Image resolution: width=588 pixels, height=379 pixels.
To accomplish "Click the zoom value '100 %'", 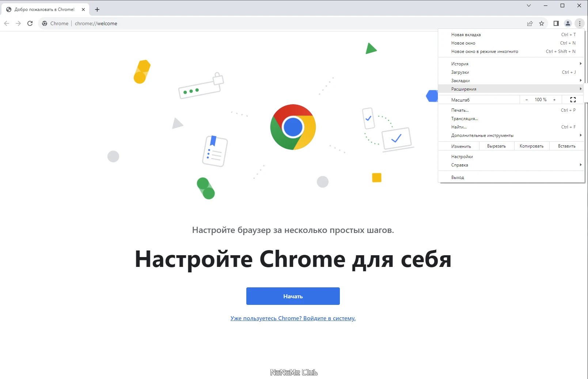I will (x=540, y=100).
